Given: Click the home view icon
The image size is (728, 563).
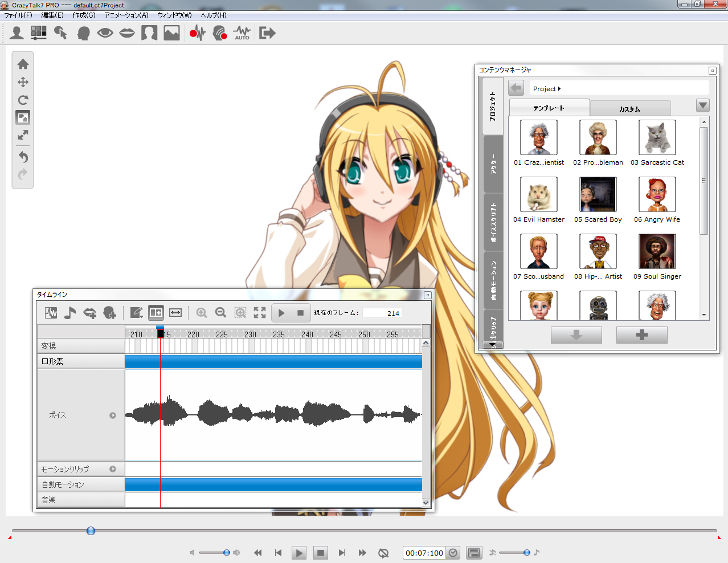Looking at the screenshot, I should tap(23, 64).
